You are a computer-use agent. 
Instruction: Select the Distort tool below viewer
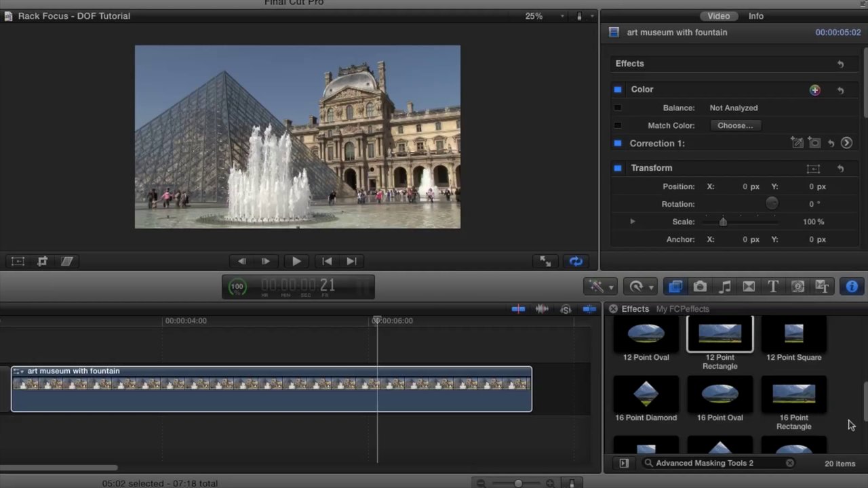click(66, 262)
